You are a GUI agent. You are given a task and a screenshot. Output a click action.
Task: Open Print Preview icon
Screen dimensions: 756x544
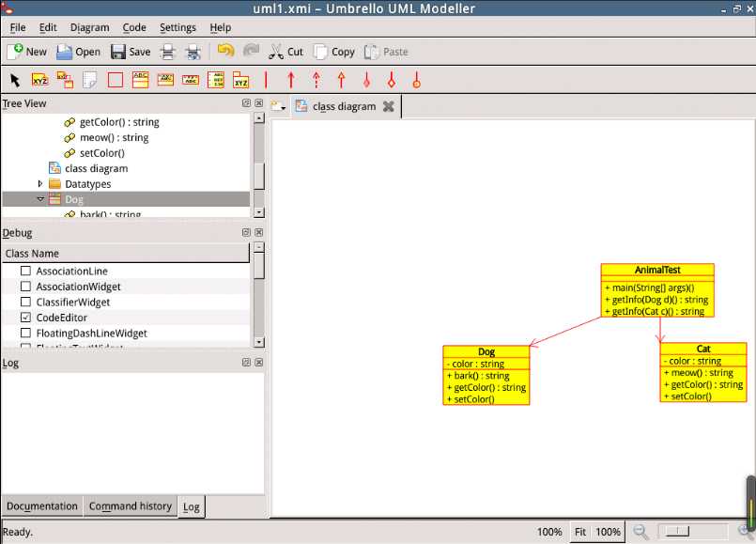pos(193,52)
